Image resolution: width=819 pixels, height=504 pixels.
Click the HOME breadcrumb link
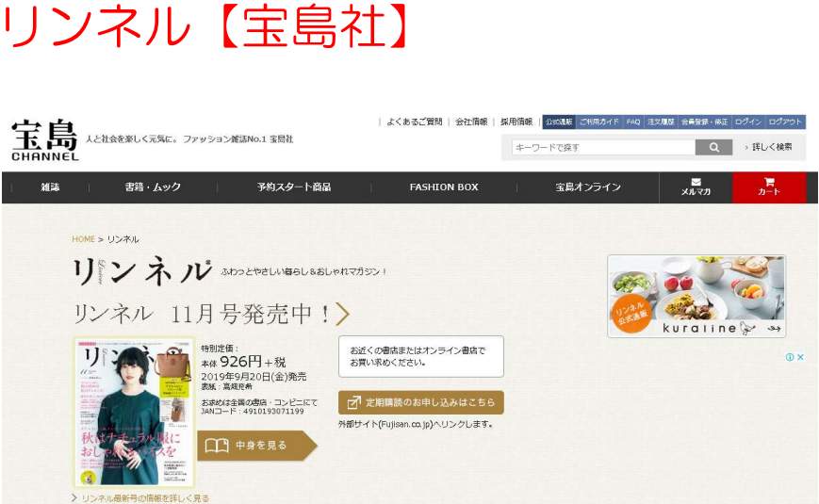[x=83, y=239]
